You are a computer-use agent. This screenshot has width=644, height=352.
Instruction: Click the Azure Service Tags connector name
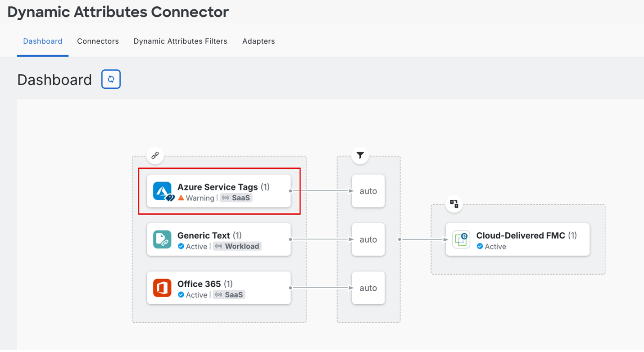[x=218, y=187]
